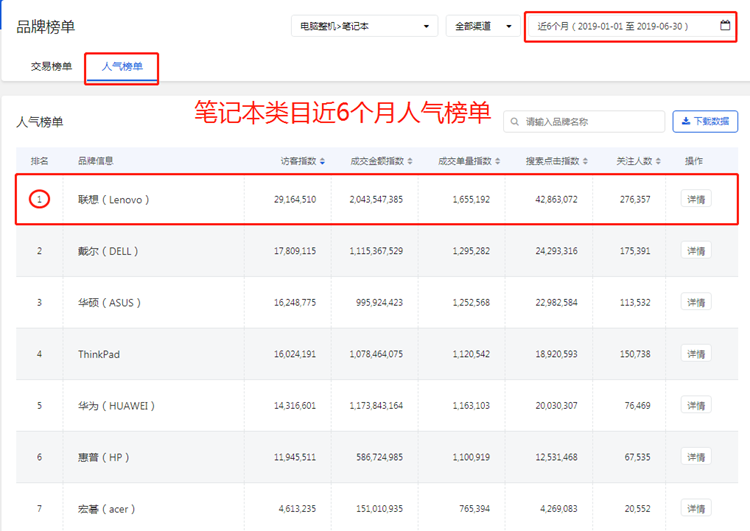750x531 pixels.
Task: Sort by 成交金额指数 column arrows
Action: tap(410, 161)
